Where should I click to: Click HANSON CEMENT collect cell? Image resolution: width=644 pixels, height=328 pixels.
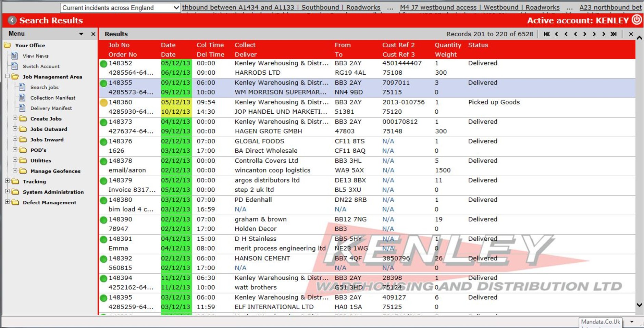click(x=262, y=258)
